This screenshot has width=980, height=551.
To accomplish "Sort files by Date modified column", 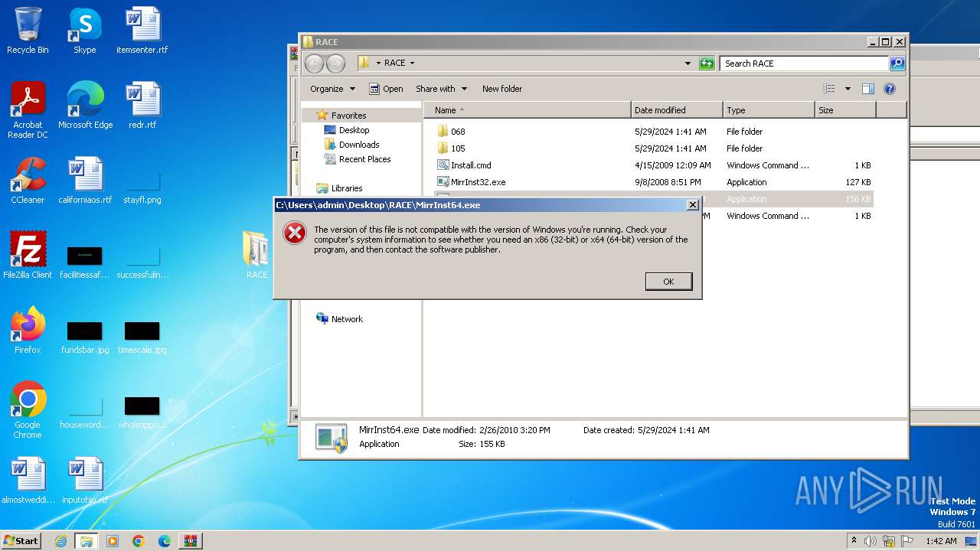I will 677,110.
